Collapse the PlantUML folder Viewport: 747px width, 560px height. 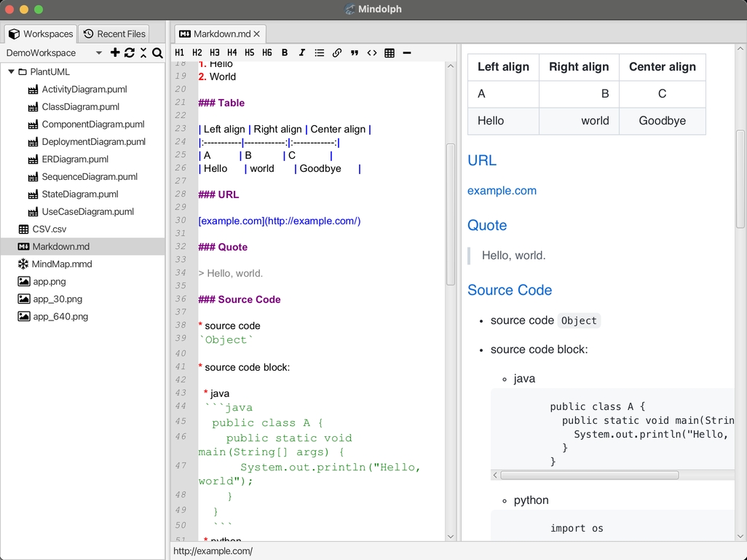point(11,72)
